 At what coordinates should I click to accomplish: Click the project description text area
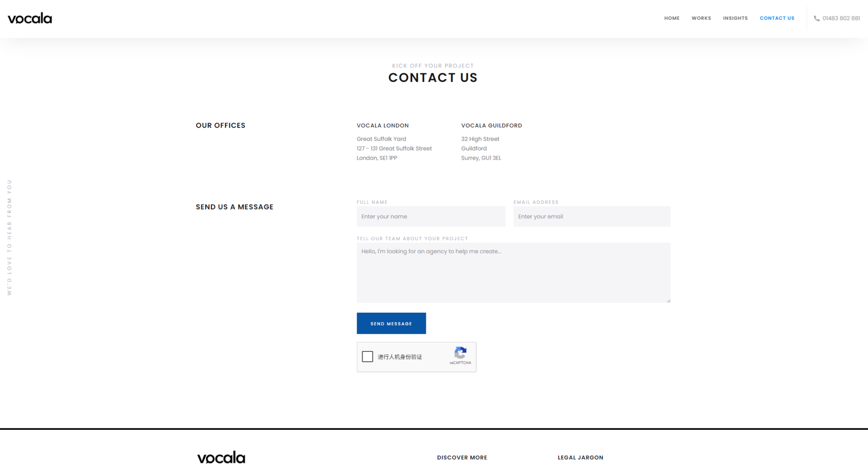tap(514, 273)
